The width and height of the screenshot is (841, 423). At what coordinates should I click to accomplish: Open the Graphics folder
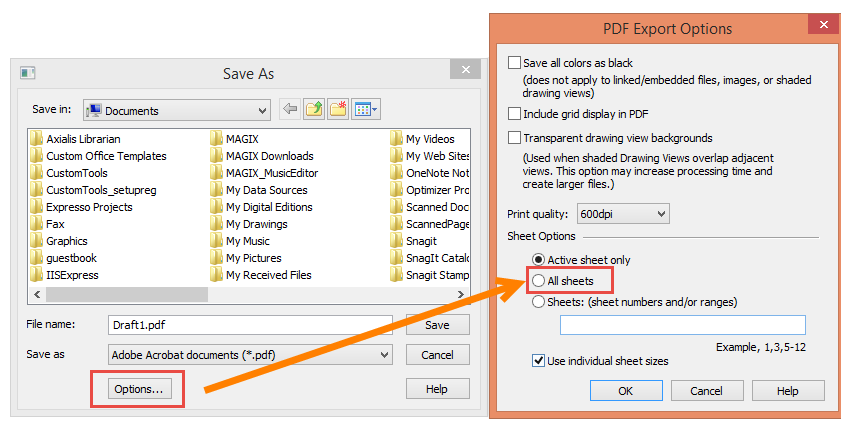[x=66, y=241]
